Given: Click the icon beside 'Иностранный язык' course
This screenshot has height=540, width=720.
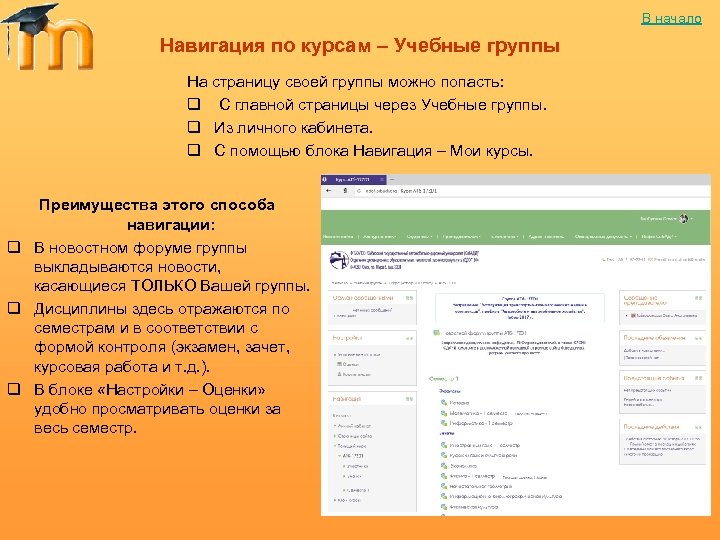Looking at the screenshot, I should (x=444, y=445).
